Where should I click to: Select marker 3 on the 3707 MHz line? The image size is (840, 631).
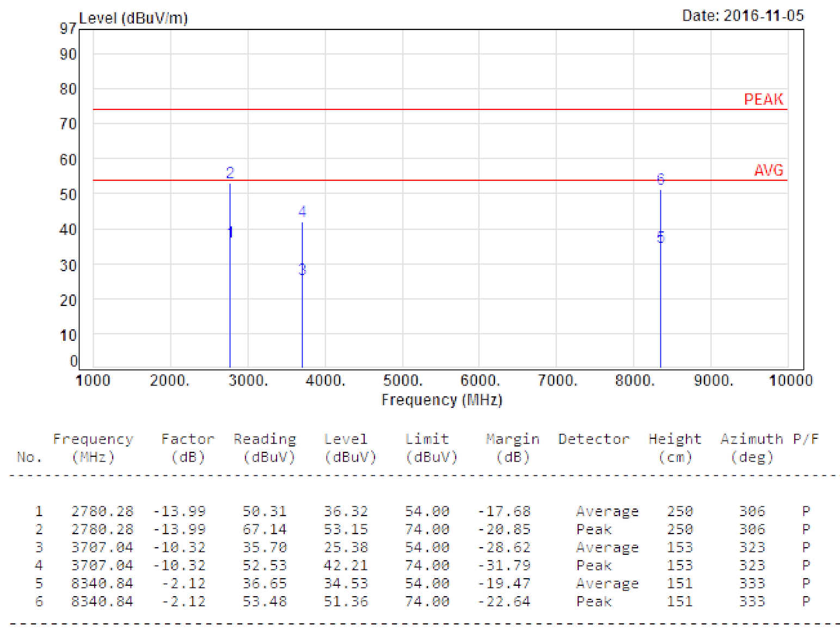click(302, 269)
